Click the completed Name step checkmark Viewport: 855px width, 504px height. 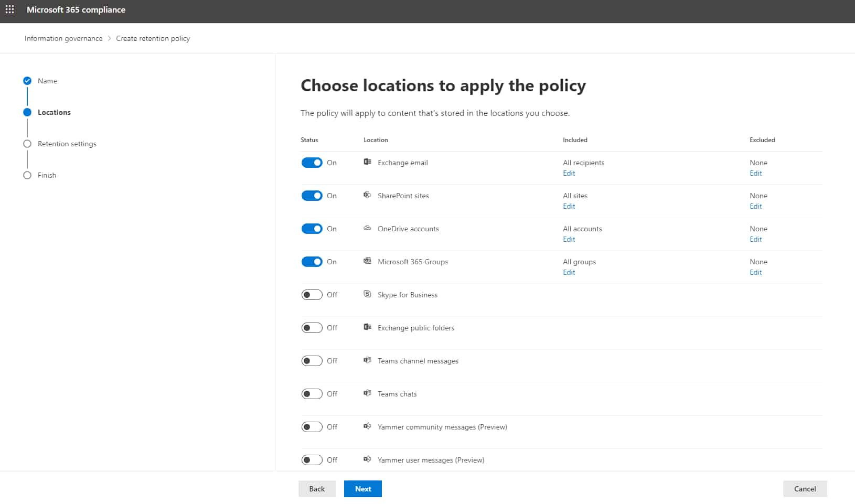(27, 81)
